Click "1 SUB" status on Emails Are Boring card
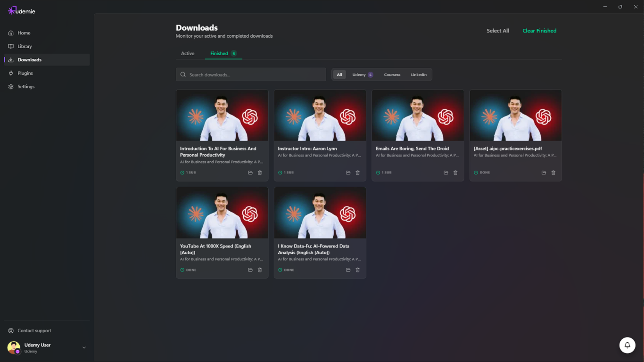The width and height of the screenshot is (644, 362). (384, 173)
